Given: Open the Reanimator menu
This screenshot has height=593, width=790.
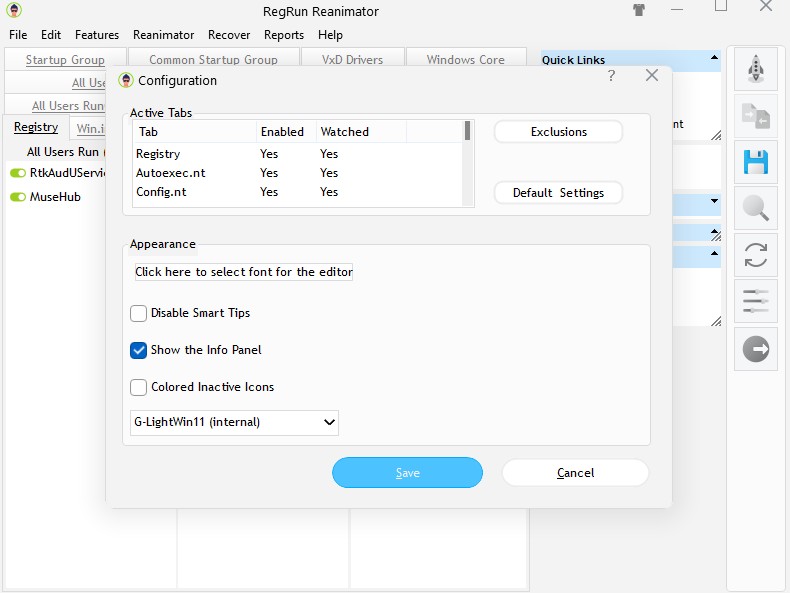Looking at the screenshot, I should 163,35.
